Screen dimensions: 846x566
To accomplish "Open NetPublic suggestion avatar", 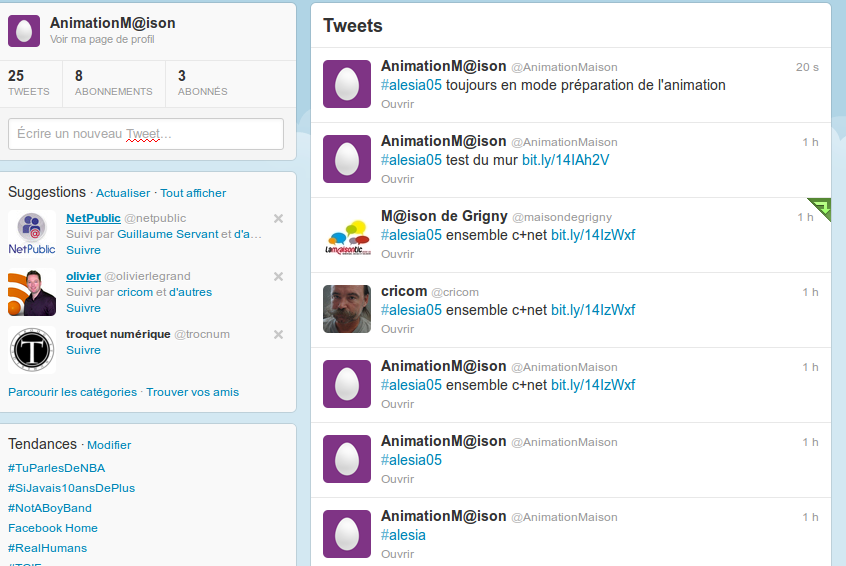I will tap(32, 234).
